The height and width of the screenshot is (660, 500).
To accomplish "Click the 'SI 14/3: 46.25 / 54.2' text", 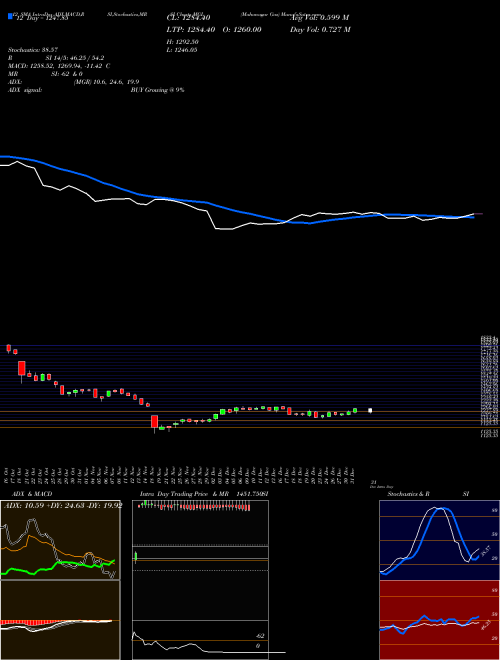I will [x=75, y=58].
